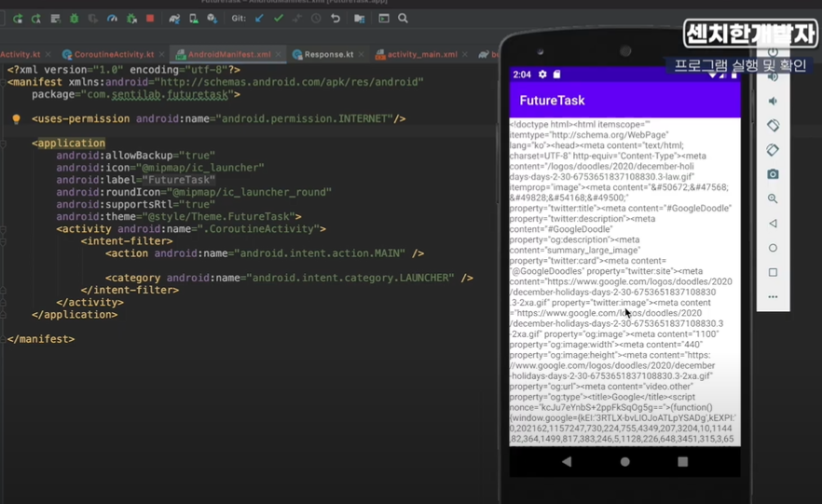Close the CoroutineActivity.kt tab
822x504 pixels.
point(161,54)
